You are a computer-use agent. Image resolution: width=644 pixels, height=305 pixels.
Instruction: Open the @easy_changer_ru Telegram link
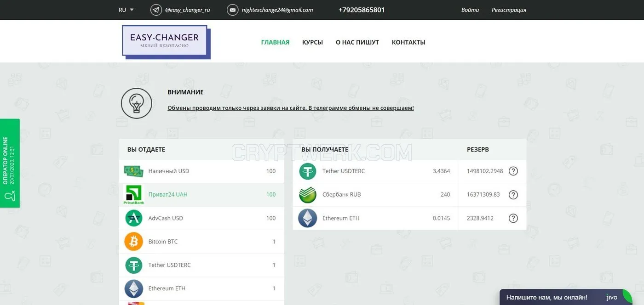pyautogui.click(x=187, y=10)
